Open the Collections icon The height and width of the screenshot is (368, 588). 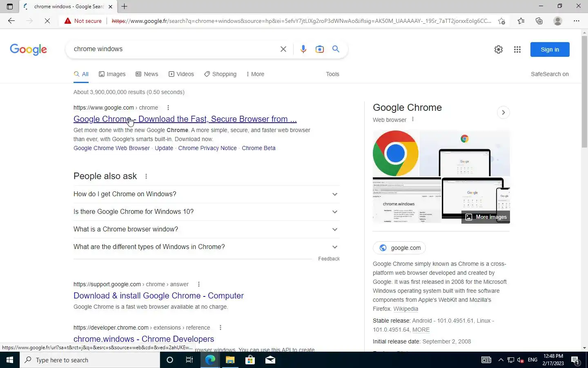coord(539,21)
